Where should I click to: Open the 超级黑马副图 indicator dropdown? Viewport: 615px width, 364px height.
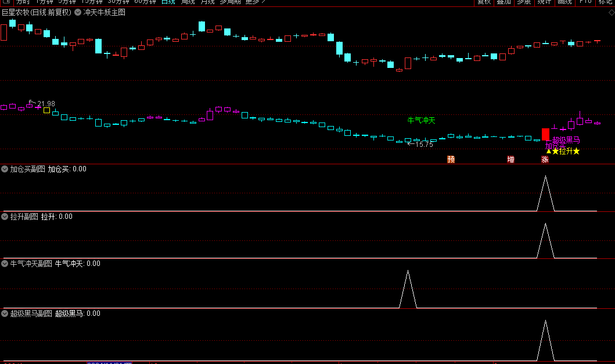(5, 313)
